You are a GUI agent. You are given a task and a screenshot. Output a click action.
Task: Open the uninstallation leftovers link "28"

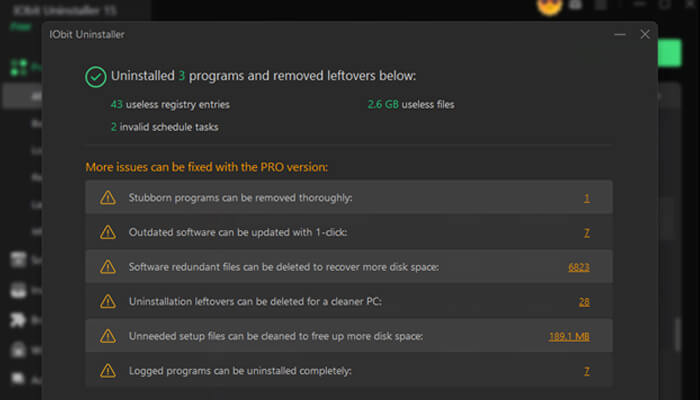coord(584,302)
